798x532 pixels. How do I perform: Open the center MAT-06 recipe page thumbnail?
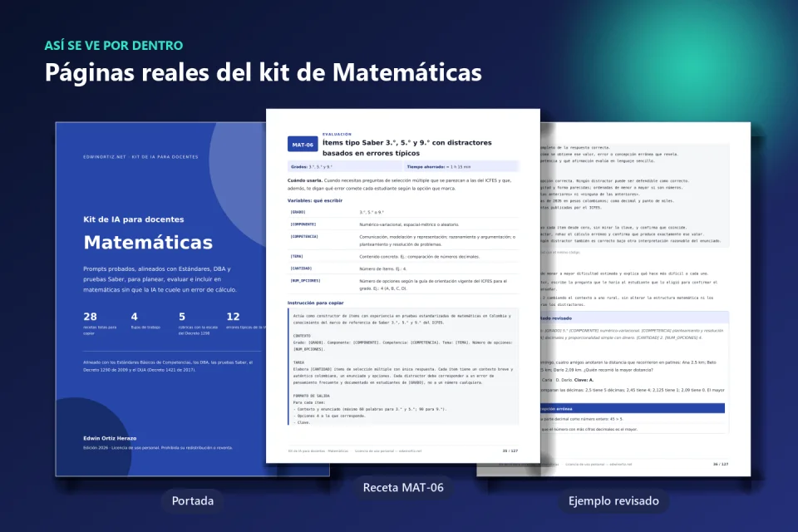403,286
